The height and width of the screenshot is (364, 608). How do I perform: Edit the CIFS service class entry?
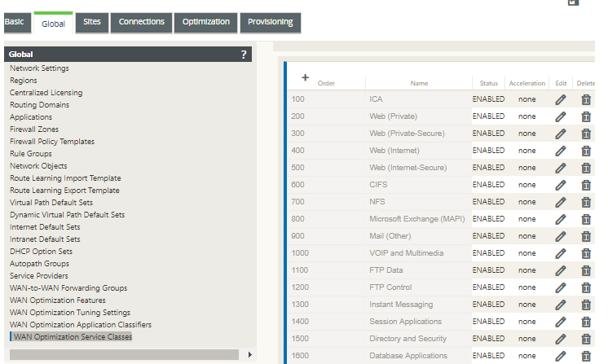coord(560,185)
